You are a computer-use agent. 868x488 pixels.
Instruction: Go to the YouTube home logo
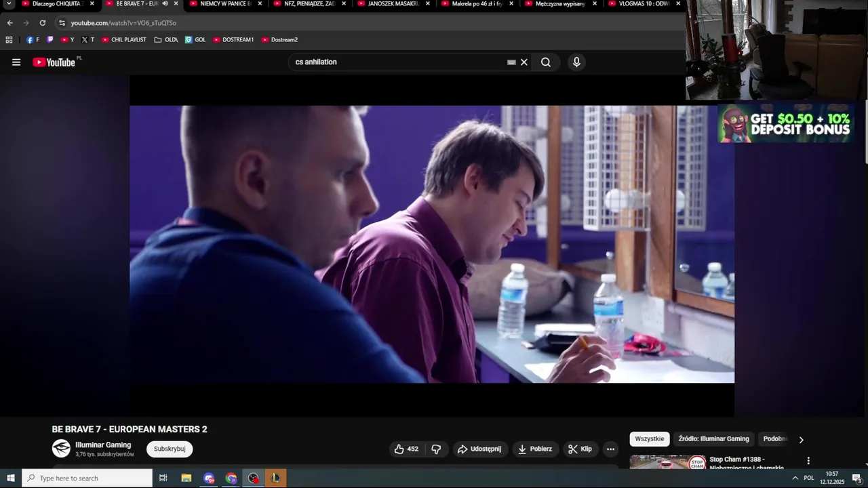(54, 62)
